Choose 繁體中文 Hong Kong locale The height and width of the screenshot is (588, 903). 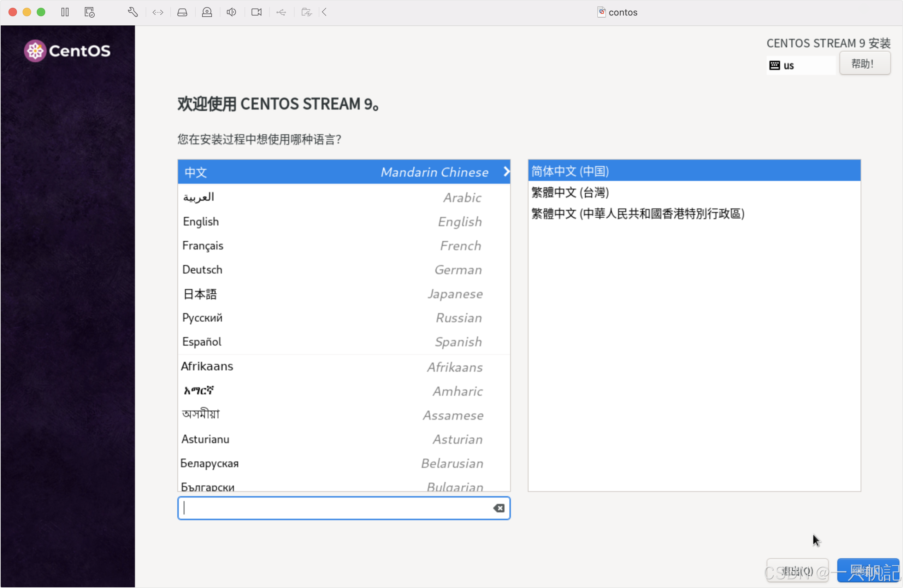[x=694, y=213]
